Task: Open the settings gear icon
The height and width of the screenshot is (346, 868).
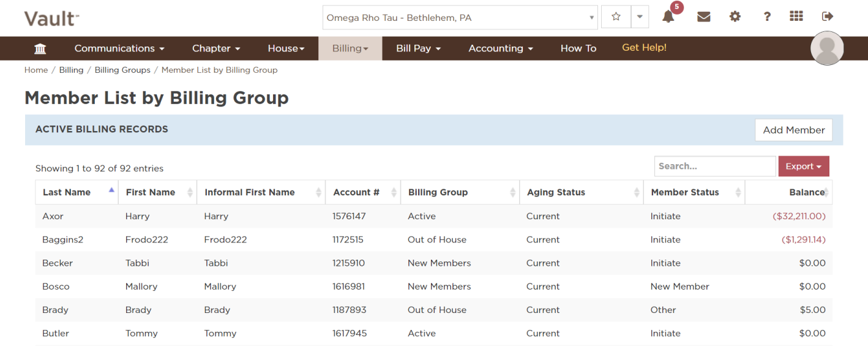Action: [735, 17]
